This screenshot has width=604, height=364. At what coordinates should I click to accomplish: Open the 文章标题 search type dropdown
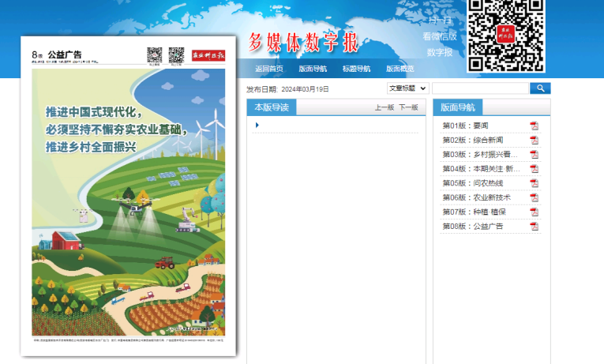(x=407, y=88)
